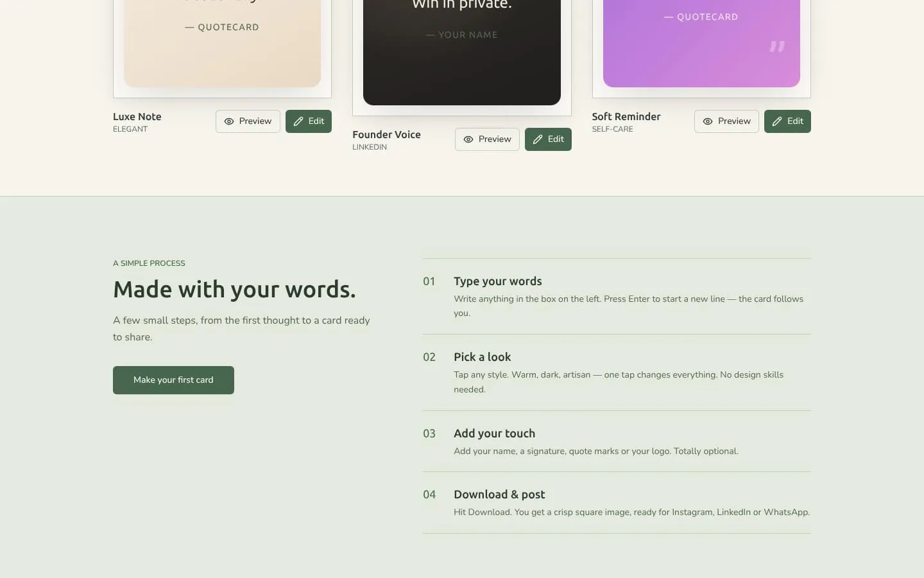The width and height of the screenshot is (924, 578).
Task: Click the — QUOTECARD signature on the cream card
Action: click(222, 28)
